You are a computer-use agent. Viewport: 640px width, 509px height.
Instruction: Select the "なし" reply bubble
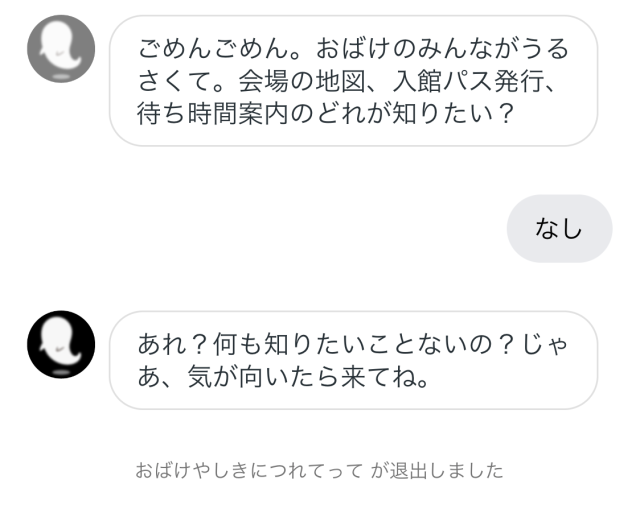[x=559, y=229]
